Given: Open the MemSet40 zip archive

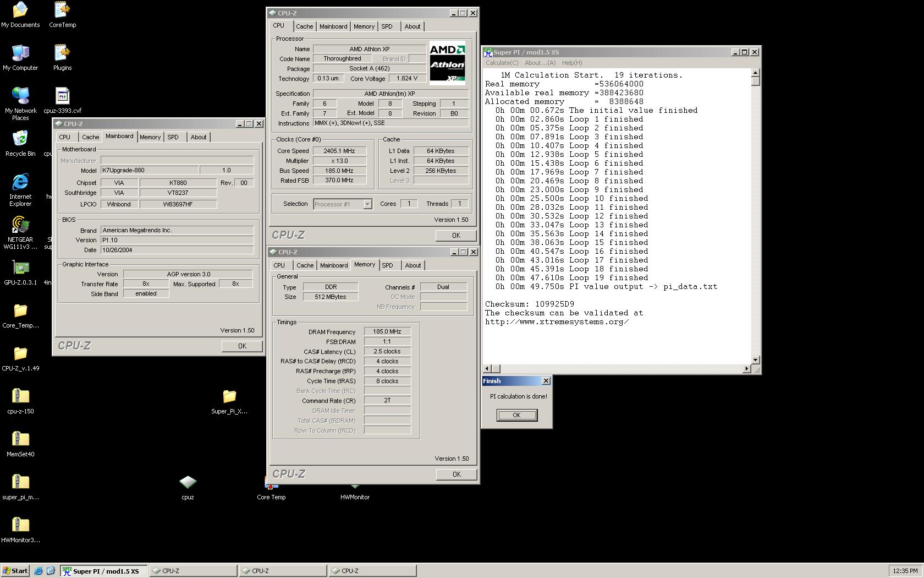Looking at the screenshot, I should (20, 444).
